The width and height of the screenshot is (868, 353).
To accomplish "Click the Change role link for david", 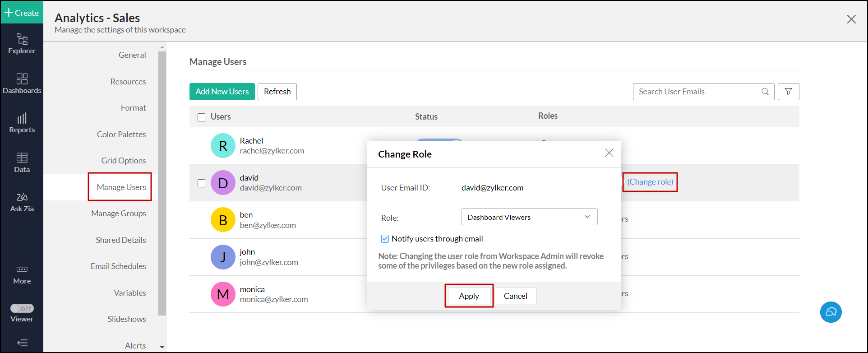I will 650,182.
